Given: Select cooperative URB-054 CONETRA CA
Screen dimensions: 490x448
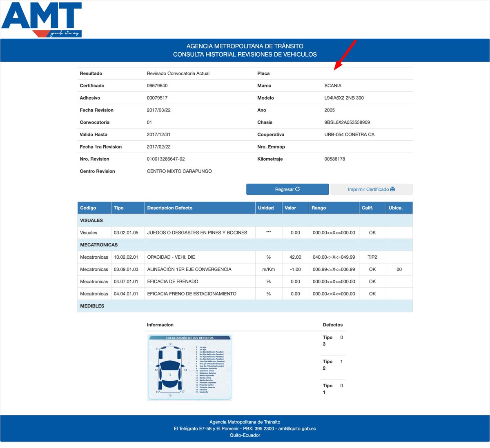Looking at the screenshot, I should coord(349,135).
